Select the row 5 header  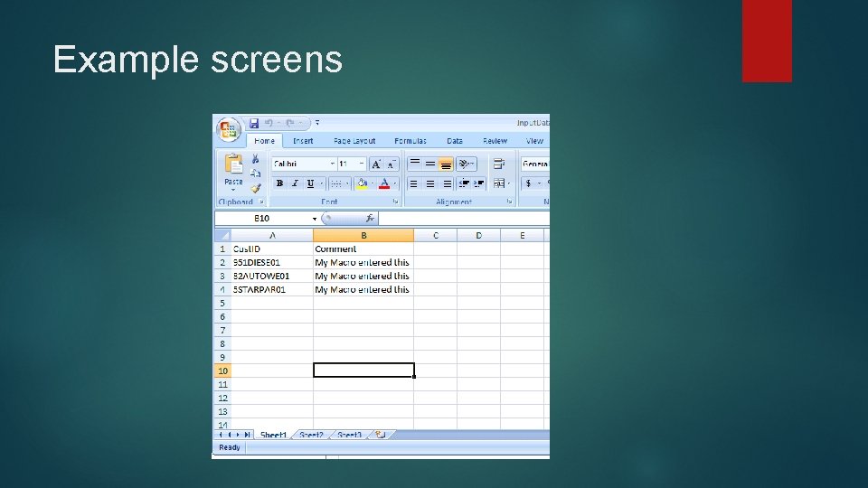pos(222,304)
